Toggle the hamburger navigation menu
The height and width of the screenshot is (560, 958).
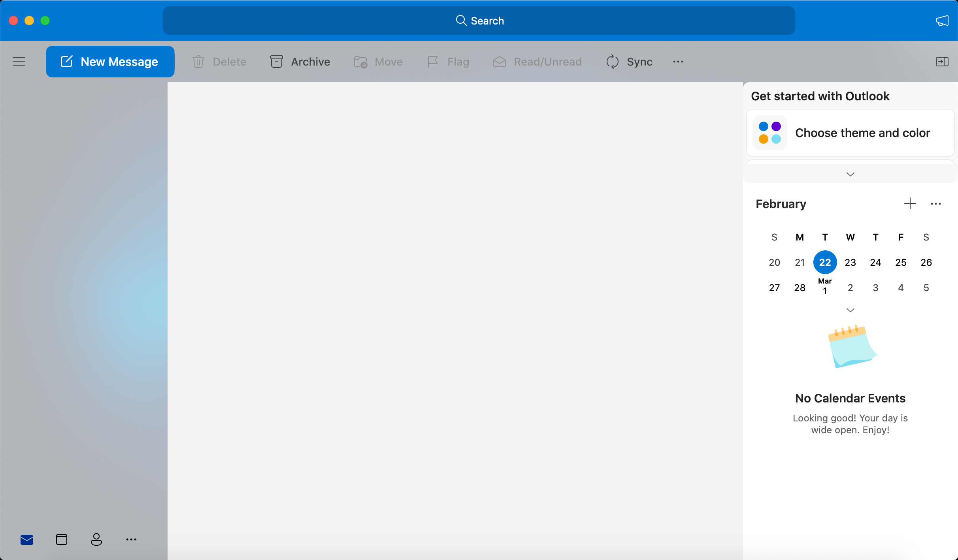click(19, 62)
